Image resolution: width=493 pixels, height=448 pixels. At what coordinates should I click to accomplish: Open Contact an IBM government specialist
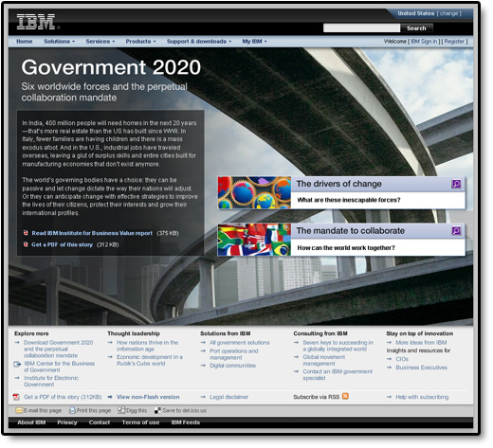[338, 375]
